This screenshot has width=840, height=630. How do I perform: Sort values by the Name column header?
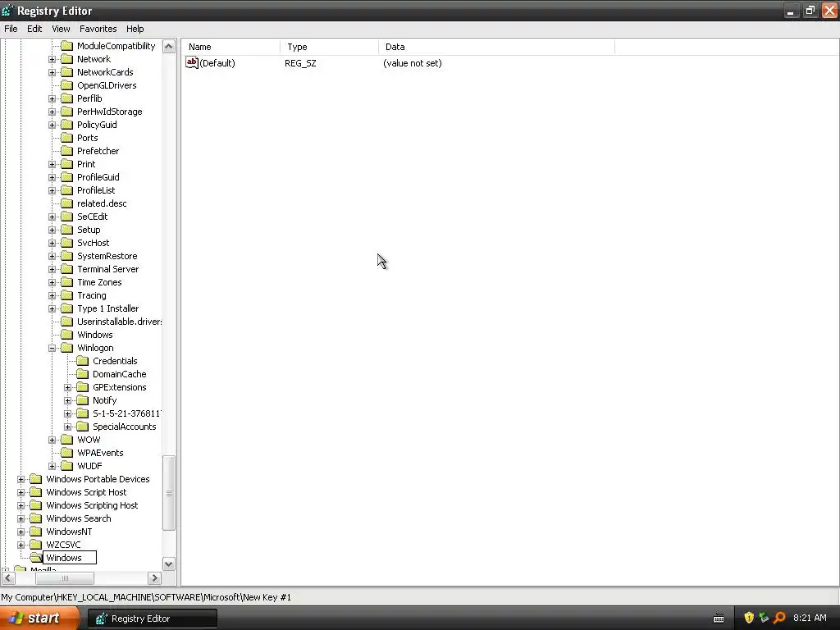231,47
